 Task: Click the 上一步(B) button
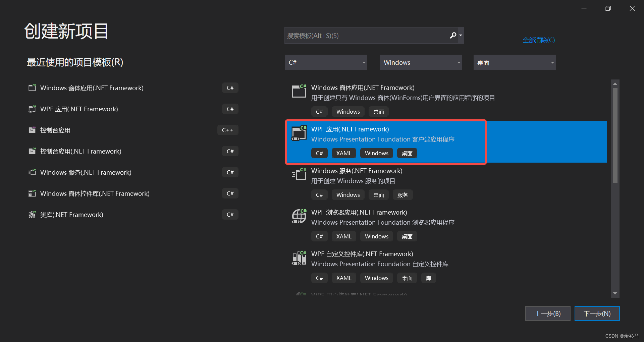(x=547, y=313)
